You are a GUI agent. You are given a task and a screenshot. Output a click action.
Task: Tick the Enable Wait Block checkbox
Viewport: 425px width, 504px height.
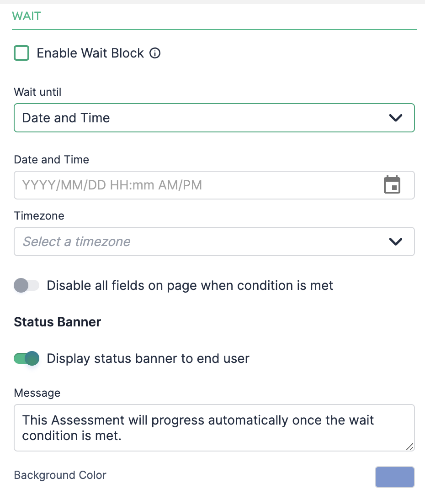point(21,53)
